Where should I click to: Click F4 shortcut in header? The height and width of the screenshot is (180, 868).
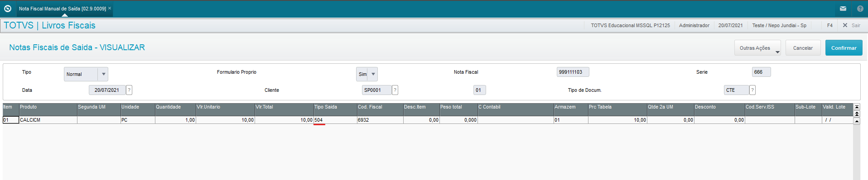829,25
